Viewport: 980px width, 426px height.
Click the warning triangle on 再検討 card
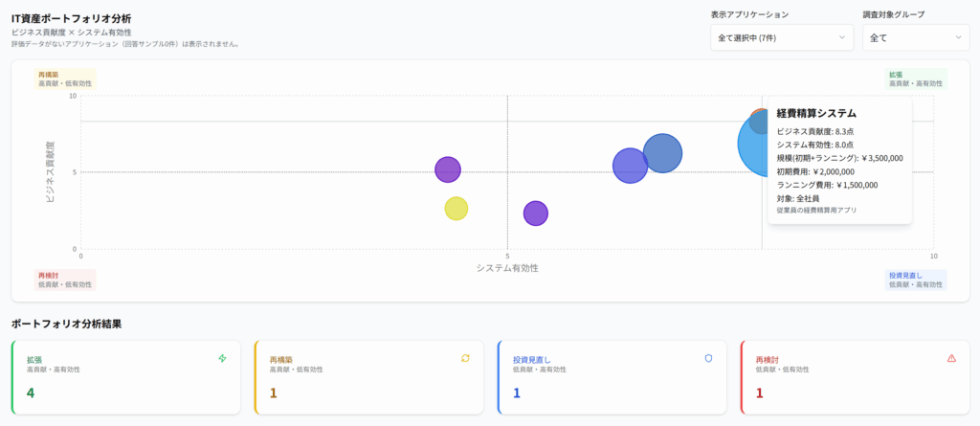951,358
